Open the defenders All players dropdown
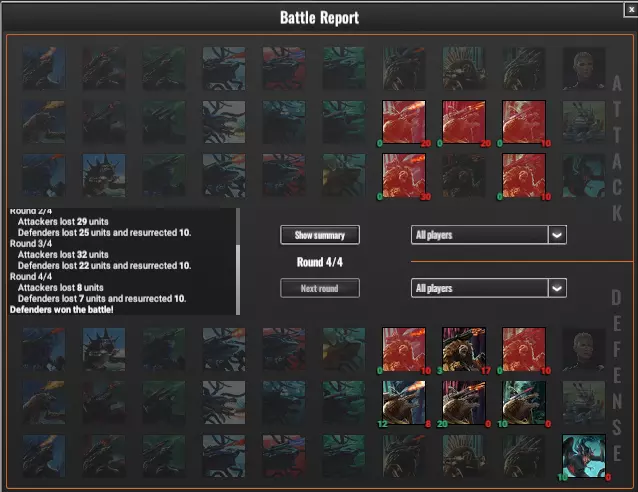This screenshot has height=492, width=638. tap(489, 288)
